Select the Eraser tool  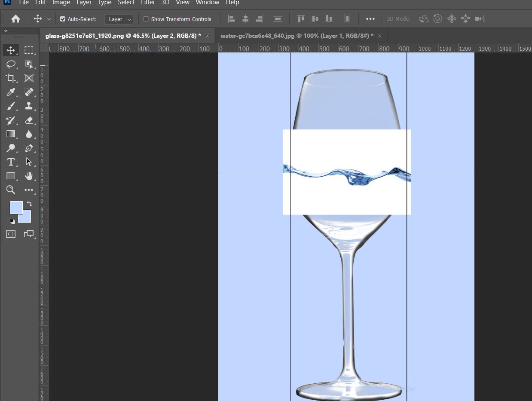coord(29,120)
